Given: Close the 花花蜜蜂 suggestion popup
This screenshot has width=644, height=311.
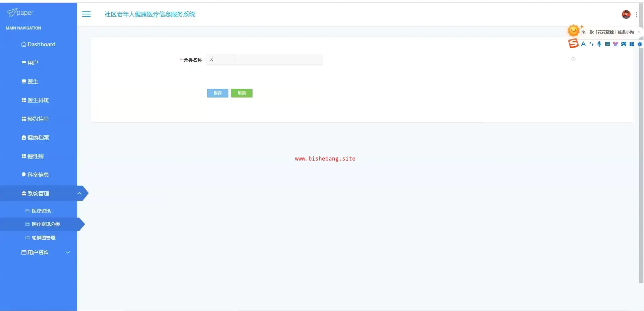Looking at the screenshot, I should click(x=639, y=32).
